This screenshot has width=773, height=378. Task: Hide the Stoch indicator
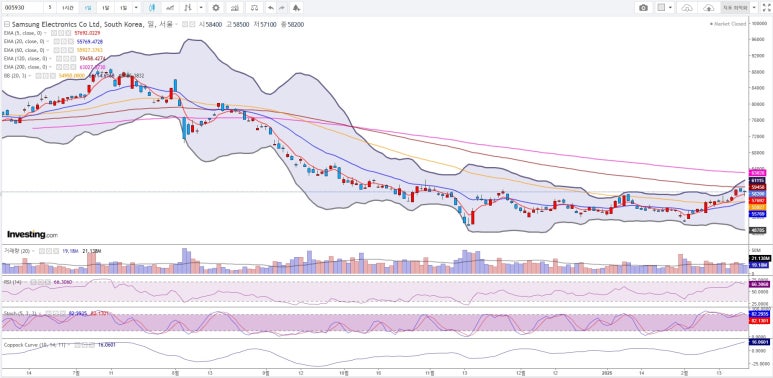[48, 313]
